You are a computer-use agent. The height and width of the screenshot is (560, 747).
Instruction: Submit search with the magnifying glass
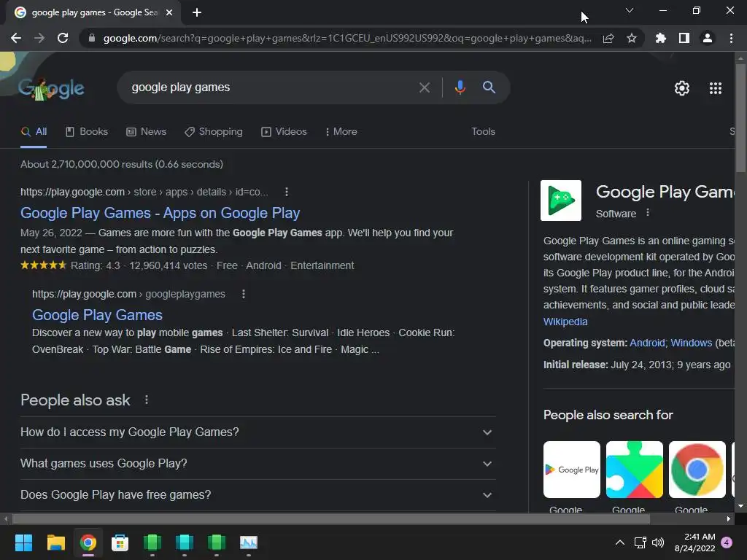[x=489, y=87]
